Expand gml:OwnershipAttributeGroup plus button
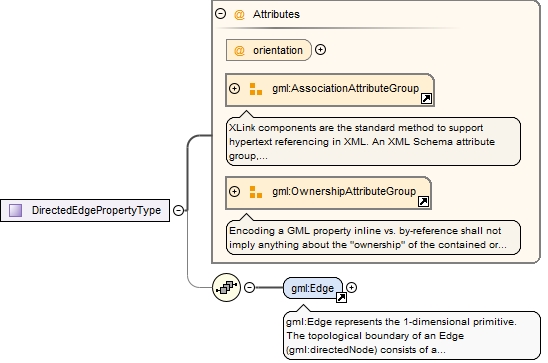The image size is (548, 363). tap(235, 191)
